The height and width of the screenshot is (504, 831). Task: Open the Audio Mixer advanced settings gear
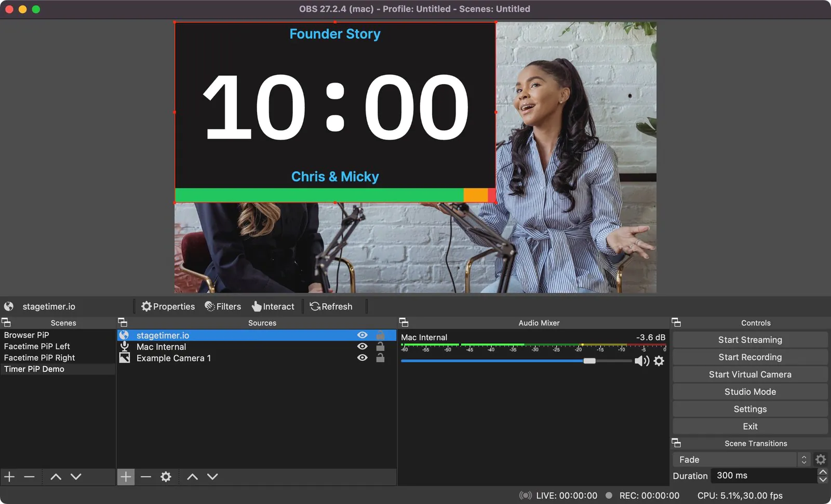pyautogui.click(x=659, y=361)
